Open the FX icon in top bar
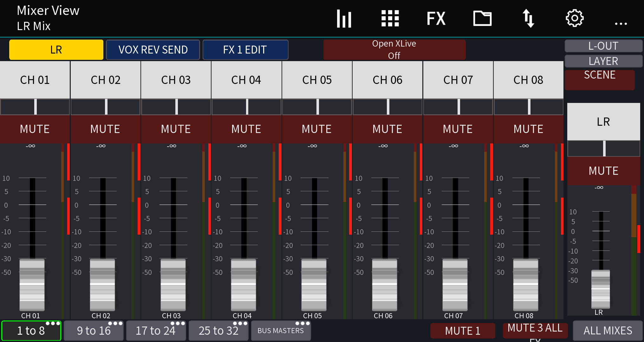644x342 pixels. (x=436, y=18)
